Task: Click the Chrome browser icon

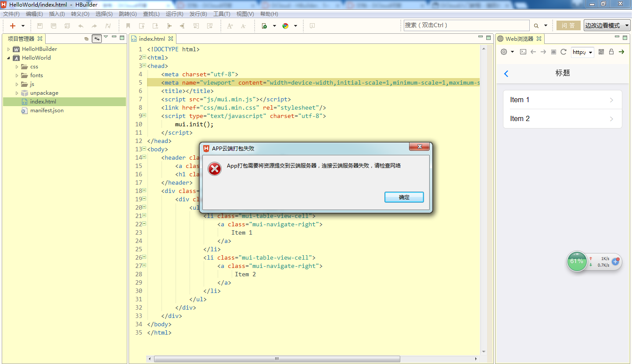Action: [285, 26]
